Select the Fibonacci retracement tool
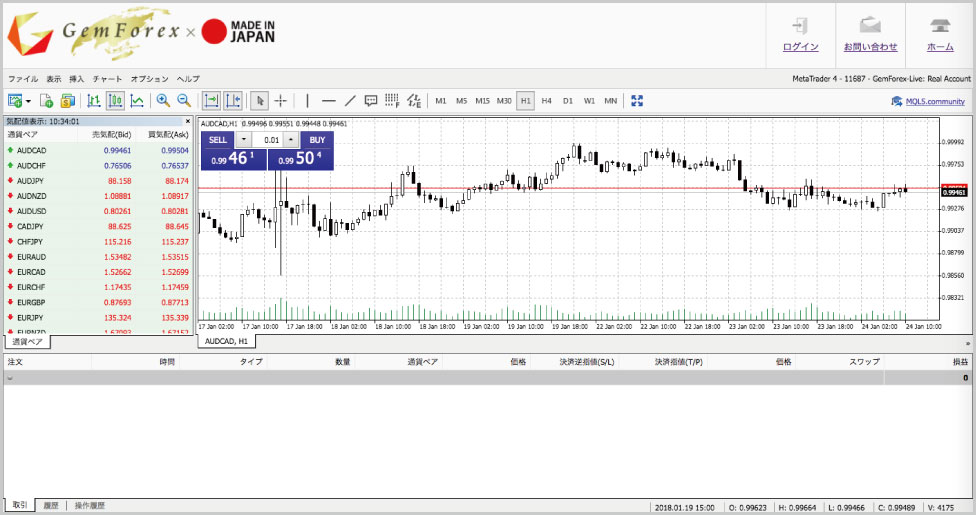Image resolution: width=976 pixels, height=515 pixels. point(392,100)
